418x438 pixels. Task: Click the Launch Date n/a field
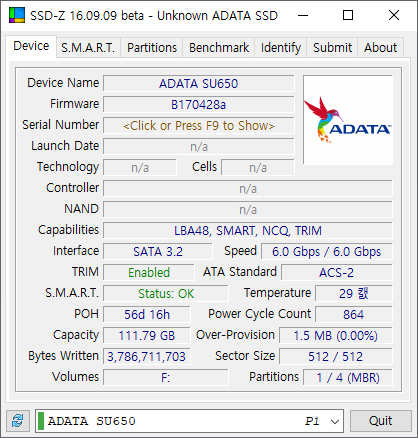[199, 147]
